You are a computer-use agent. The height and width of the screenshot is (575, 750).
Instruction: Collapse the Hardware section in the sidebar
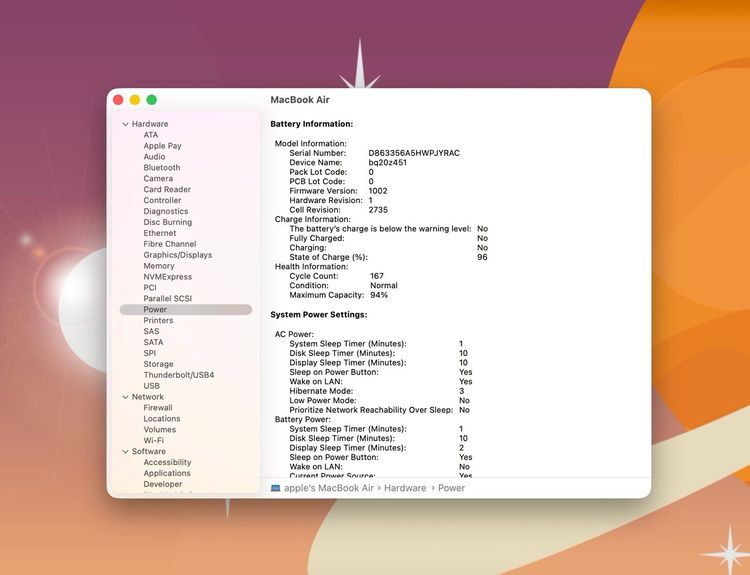[x=125, y=124]
